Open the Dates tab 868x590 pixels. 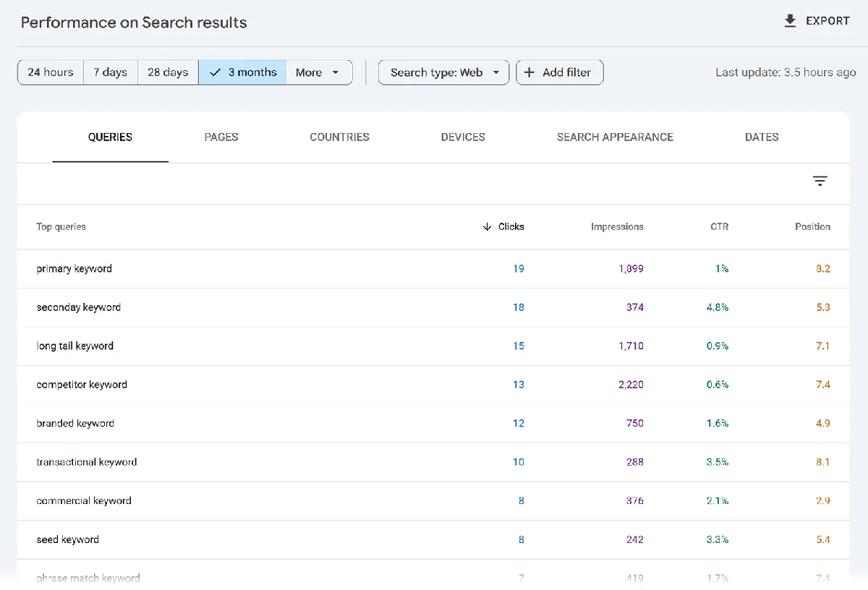(762, 137)
